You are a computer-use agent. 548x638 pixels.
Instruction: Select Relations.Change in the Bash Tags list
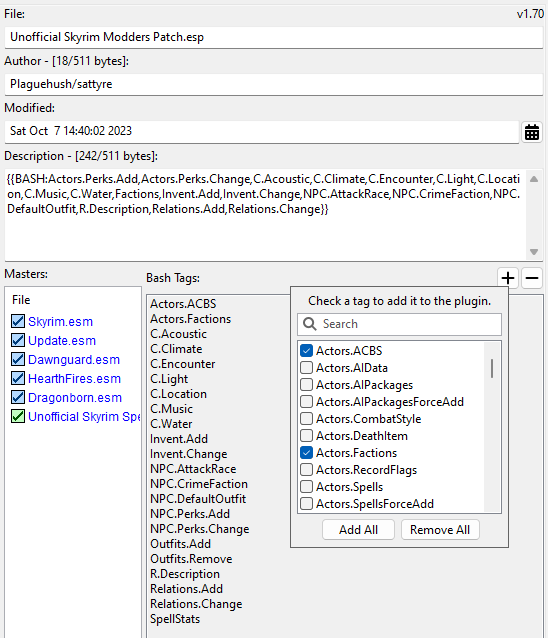(x=196, y=604)
